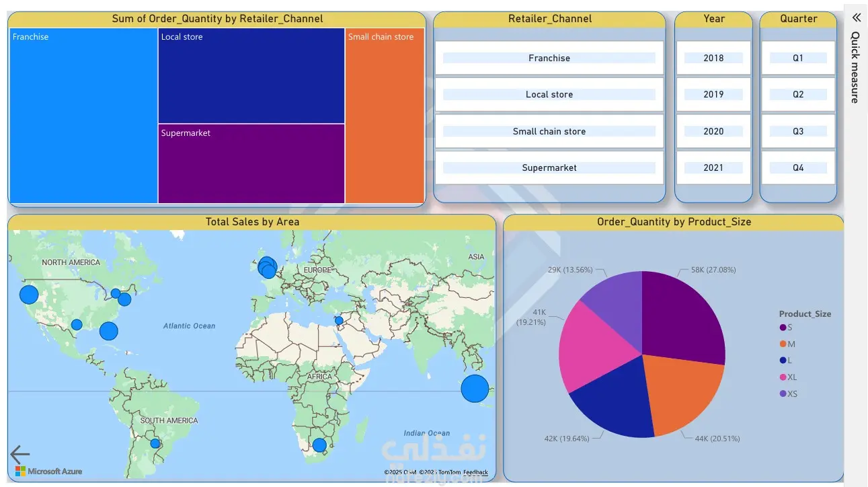Filter by year 2018

(713, 58)
